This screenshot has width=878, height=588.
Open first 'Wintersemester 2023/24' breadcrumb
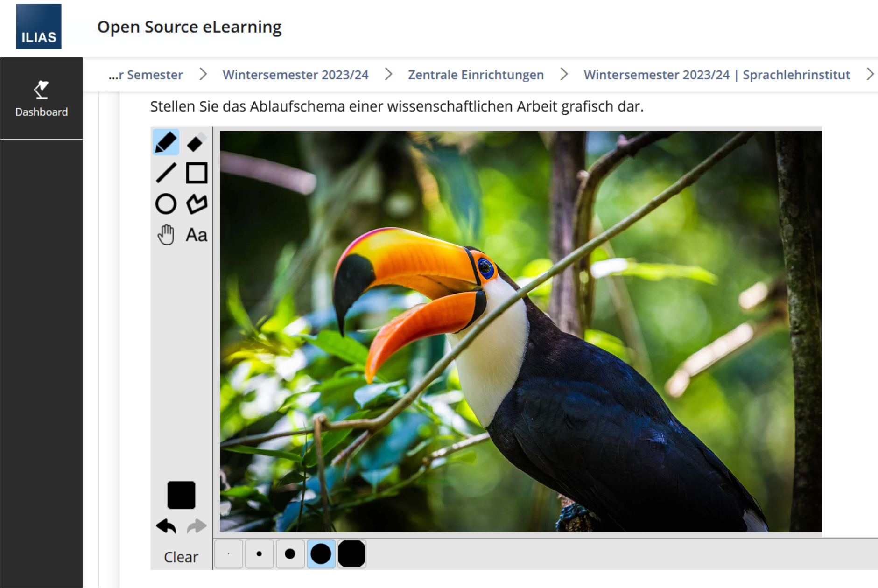click(x=295, y=75)
